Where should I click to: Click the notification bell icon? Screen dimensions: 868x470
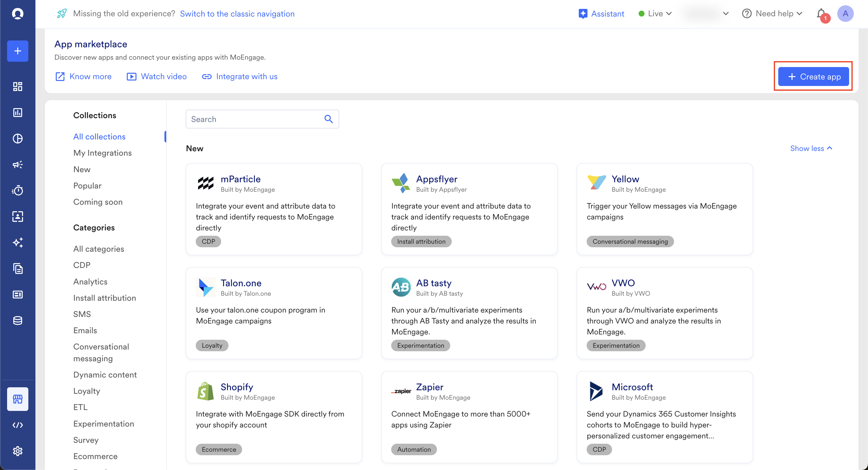(821, 14)
